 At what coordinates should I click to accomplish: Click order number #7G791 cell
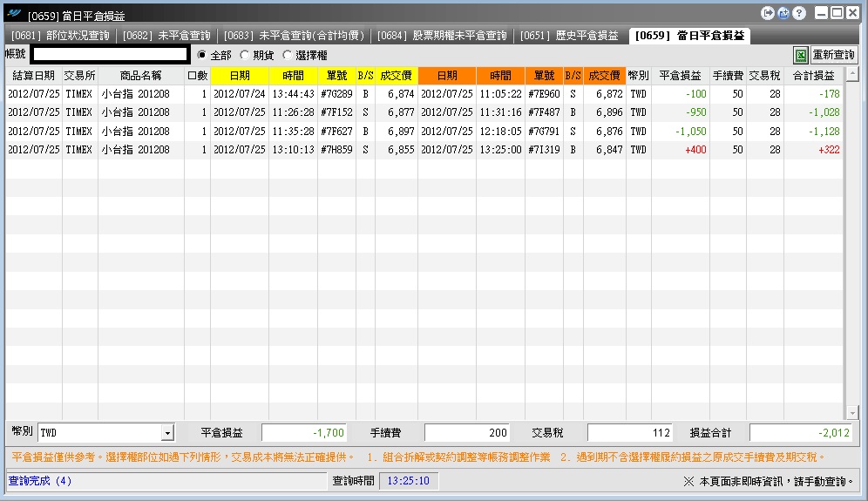(544, 132)
